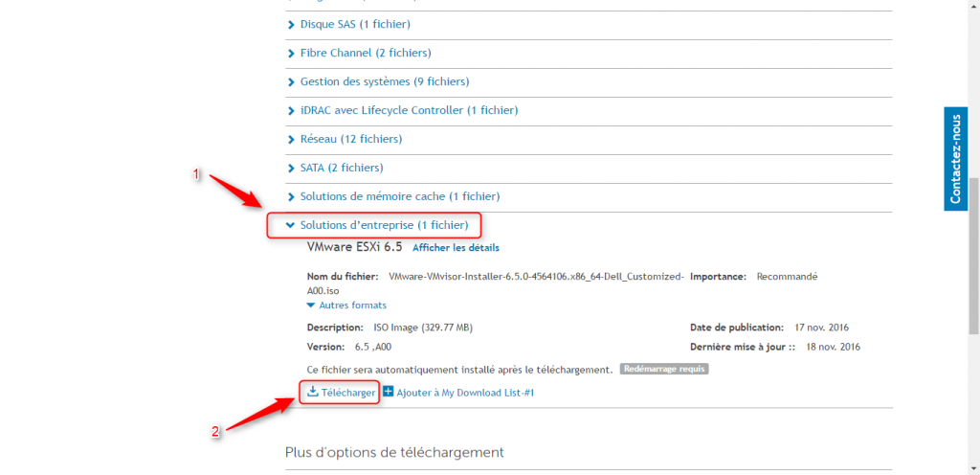This screenshot has width=980, height=475.
Task: Click the automatic installation notice sentence
Action: tap(460, 370)
